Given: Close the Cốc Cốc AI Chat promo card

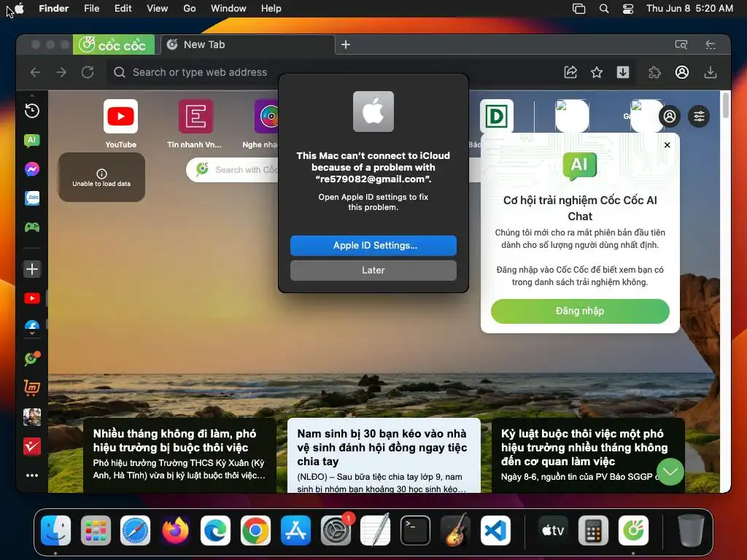Looking at the screenshot, I should (x=667, y=145).
